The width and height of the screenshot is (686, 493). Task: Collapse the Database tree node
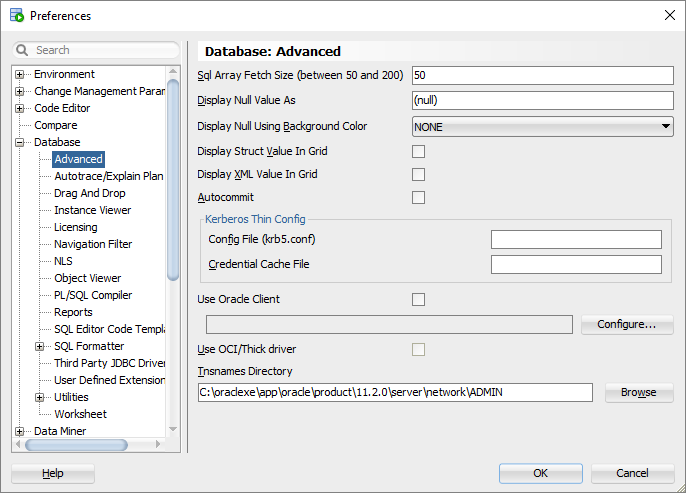tap(20, 143)
